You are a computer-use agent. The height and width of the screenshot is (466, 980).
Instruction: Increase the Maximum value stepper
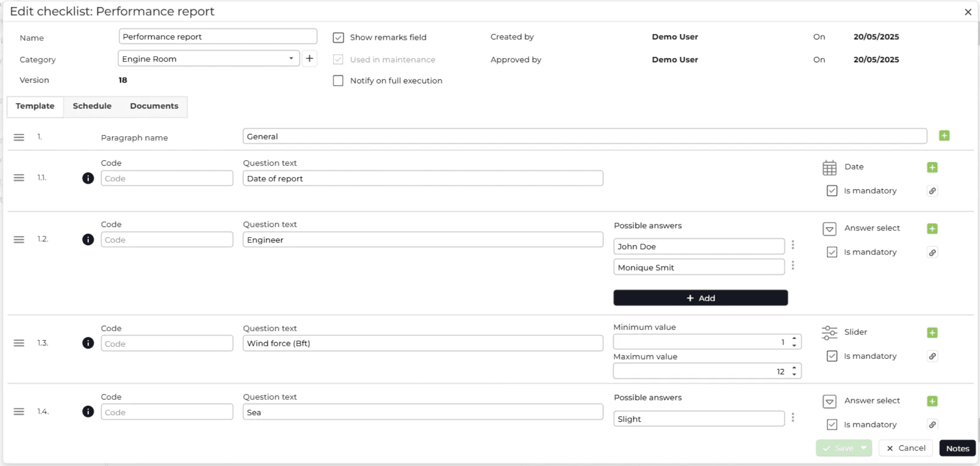tap(794, 368)
